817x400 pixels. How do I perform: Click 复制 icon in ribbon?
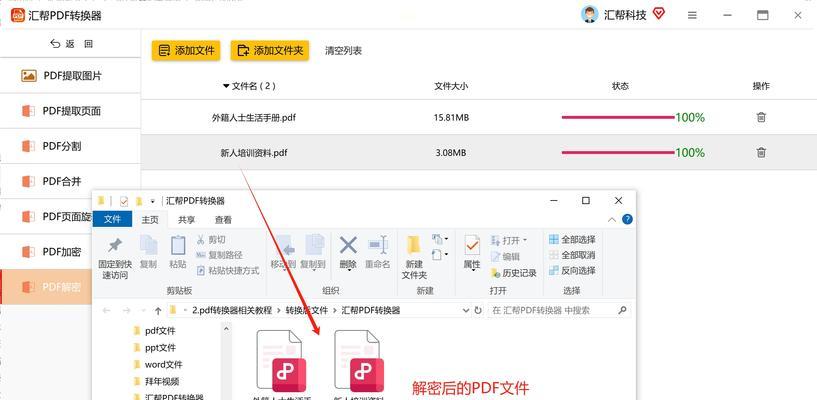(x=148, y=245)
